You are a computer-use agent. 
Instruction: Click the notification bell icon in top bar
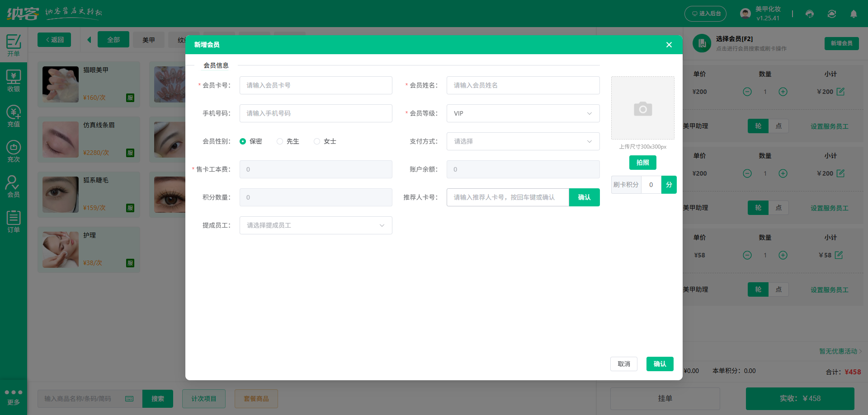(854, 14)
